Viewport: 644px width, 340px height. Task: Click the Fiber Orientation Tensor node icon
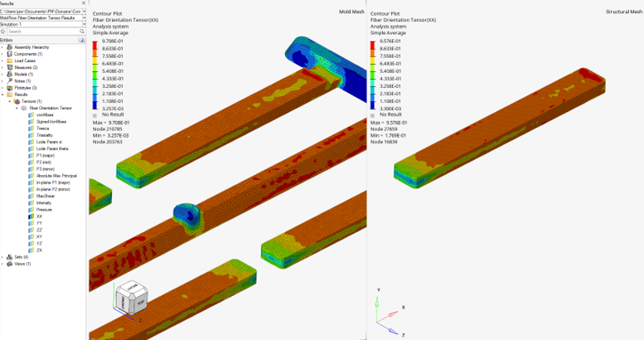click(x=24, y=108)
